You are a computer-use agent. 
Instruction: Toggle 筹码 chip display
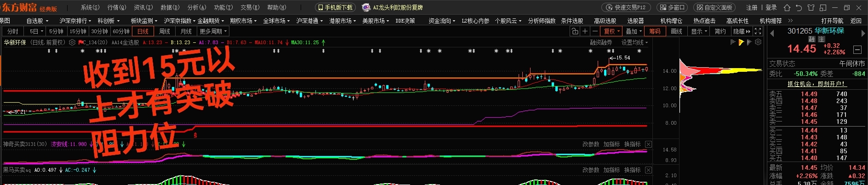tap(655, 31)
